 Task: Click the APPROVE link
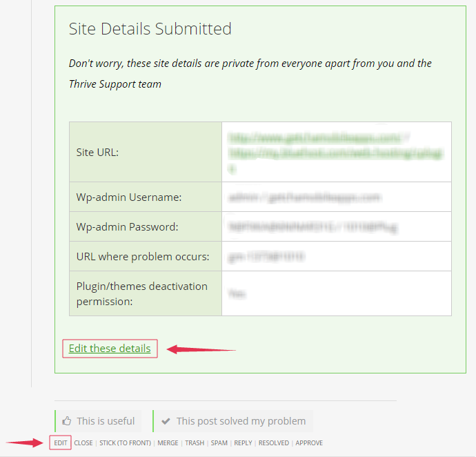pyautogui.click(x=309, y=443)
